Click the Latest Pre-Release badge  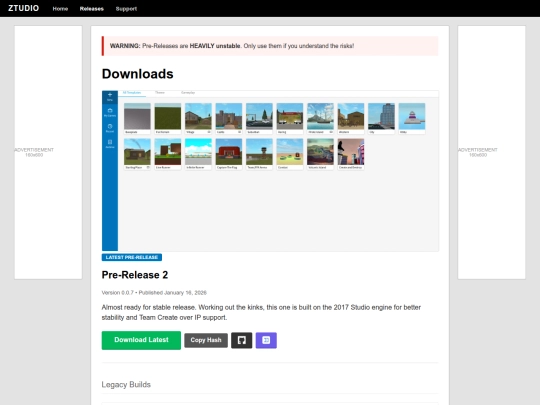click(132, 257)
